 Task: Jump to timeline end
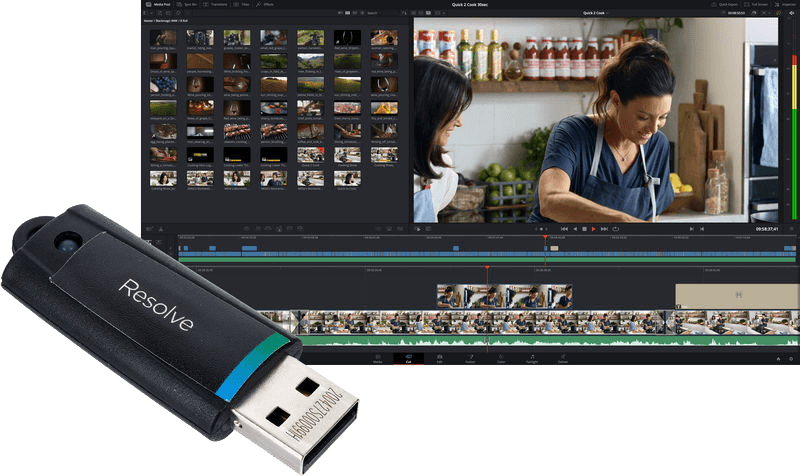point(604,229)
